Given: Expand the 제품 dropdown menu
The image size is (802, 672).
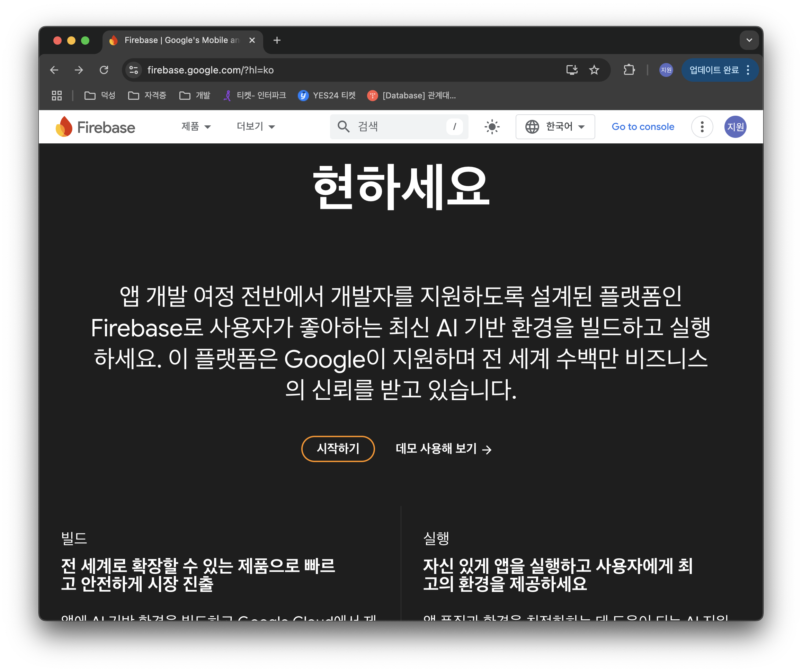Looking at the screenshot, I should [x=196, y=127].
